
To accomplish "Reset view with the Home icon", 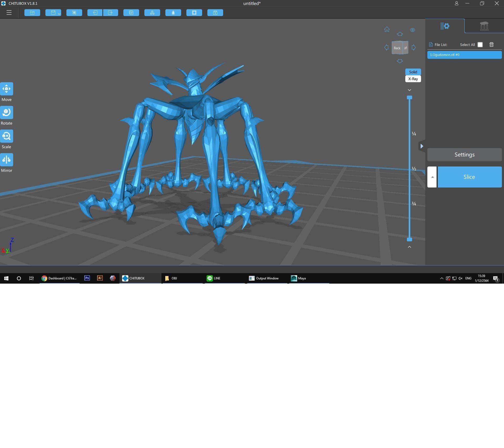I will 387,29.
